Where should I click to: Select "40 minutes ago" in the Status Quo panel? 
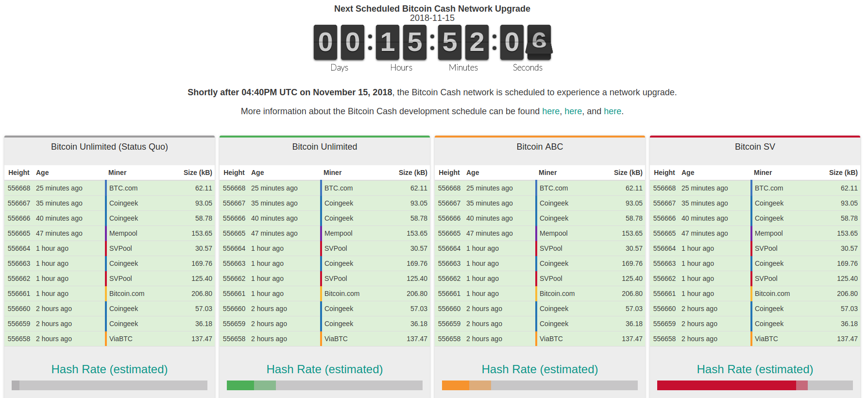(x=59, y=218)
